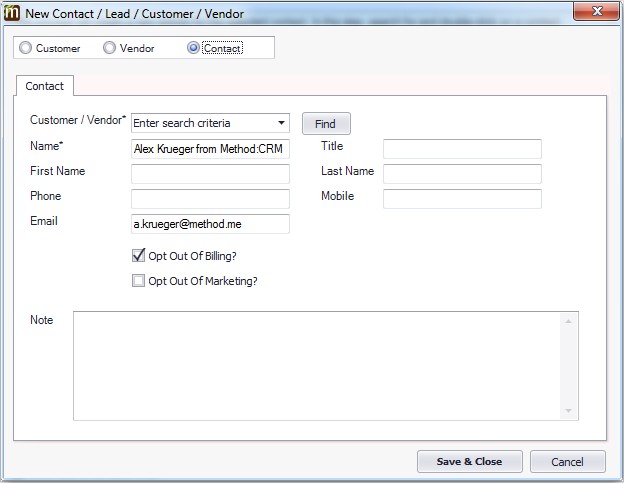The image size is (624, 483).
Task: Click the Email address field
Action: (x=210, y=224)
